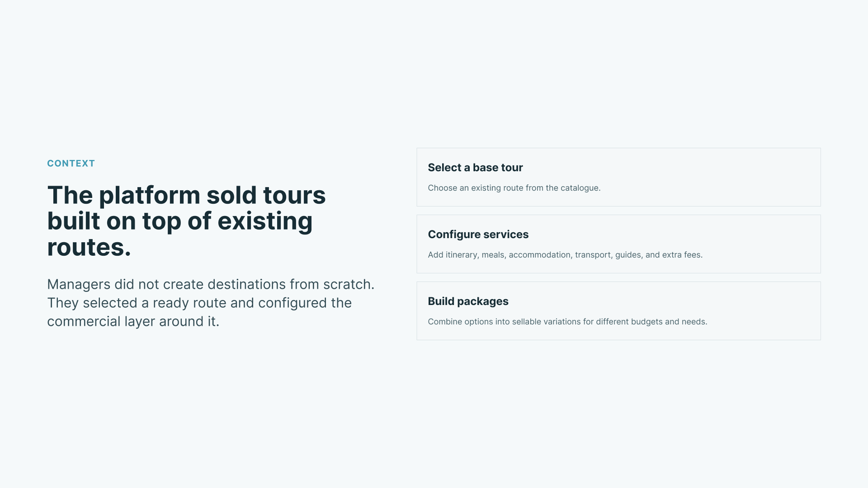Select the 'Select a base tour' card
The height and width of the screenshot is (488, 868).
click(x=618, y=177)
